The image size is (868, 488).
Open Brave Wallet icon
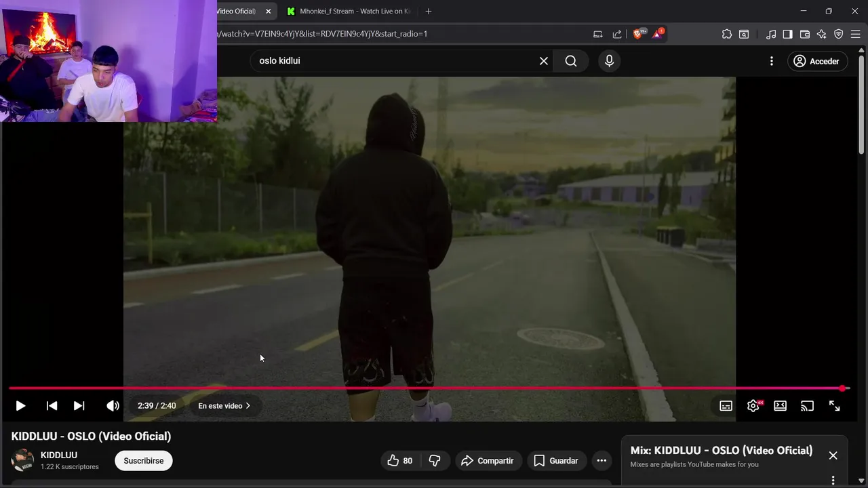pyautogui.click(x=805, y=34)
